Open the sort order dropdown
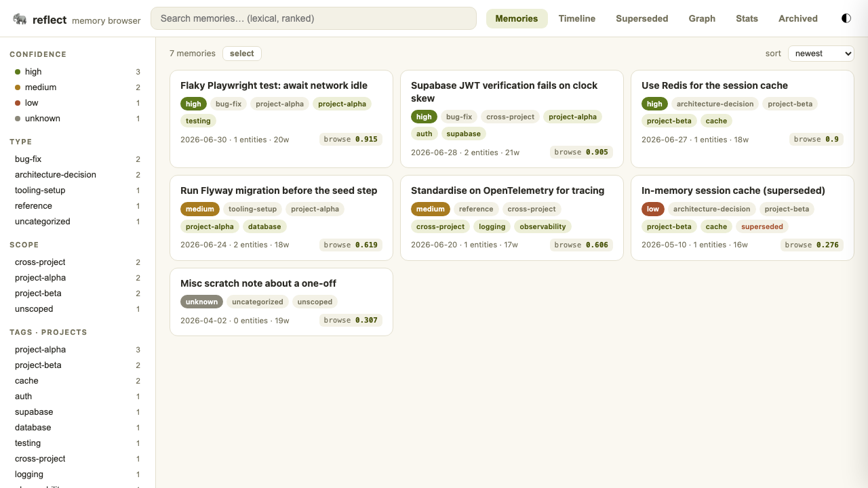Viewport: 868px width, 488px height. point(821,54)
